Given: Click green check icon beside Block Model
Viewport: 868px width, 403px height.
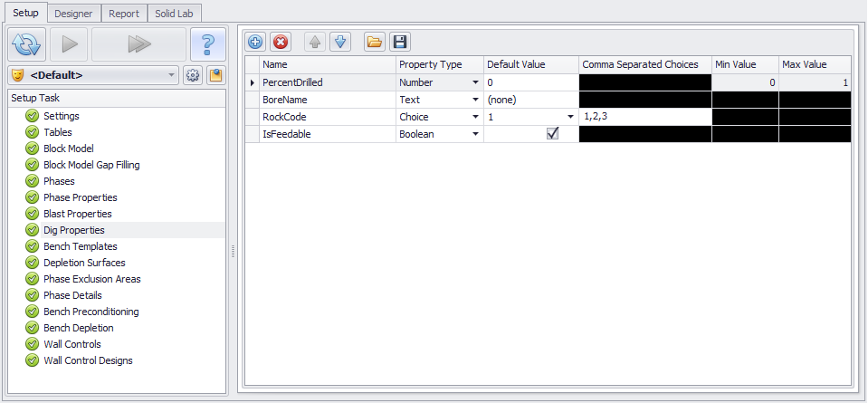Looking at the screenshot, I should (x=32, y=149).
